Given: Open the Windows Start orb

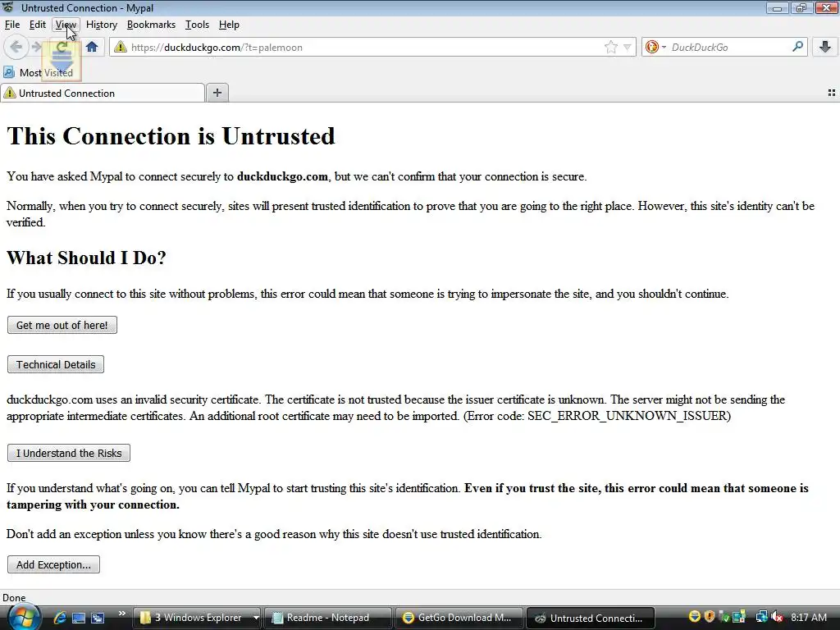Looking at the screenshot, I should [x=24, y=617].
